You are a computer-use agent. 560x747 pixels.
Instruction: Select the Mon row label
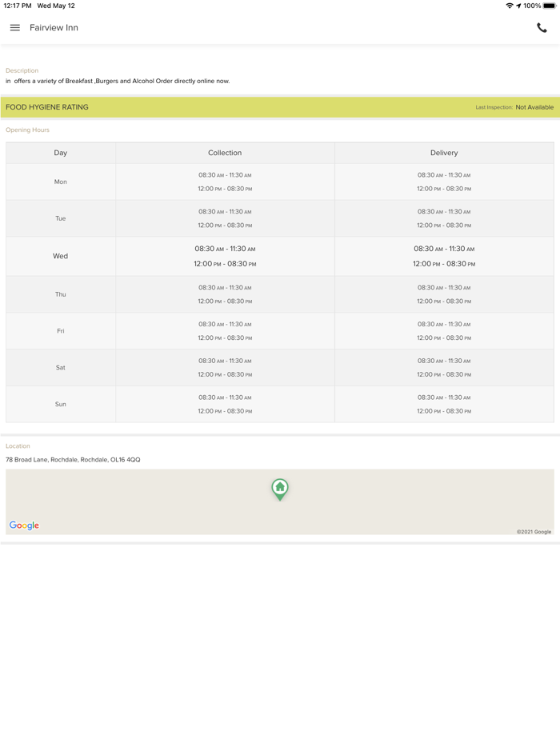click(x=61, y=182)
